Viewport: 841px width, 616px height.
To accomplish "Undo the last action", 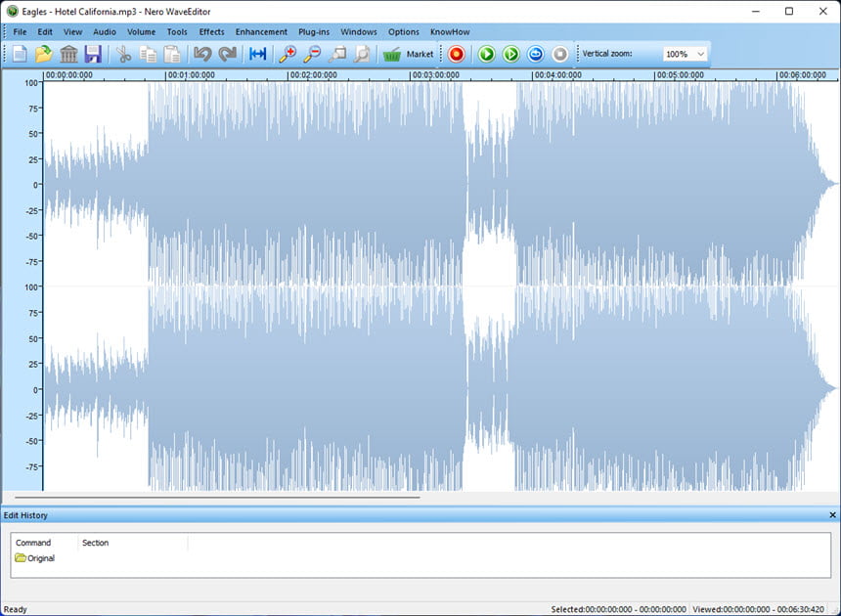I will point(202,54).
